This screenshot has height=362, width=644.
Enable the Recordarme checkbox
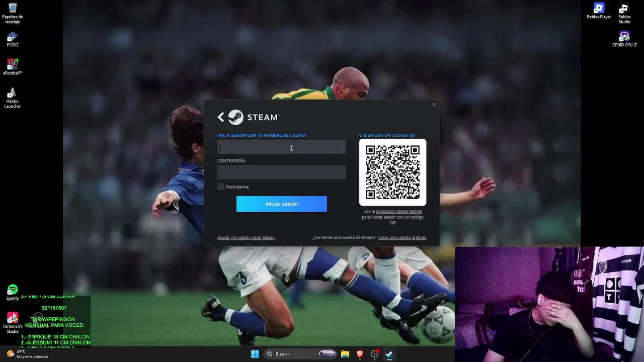(220, 187)
